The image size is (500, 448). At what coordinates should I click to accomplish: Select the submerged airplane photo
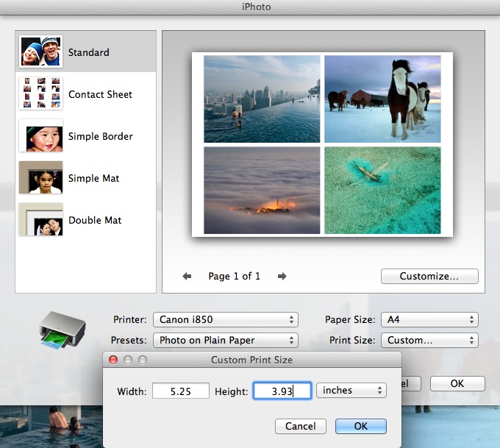[382, 191]
